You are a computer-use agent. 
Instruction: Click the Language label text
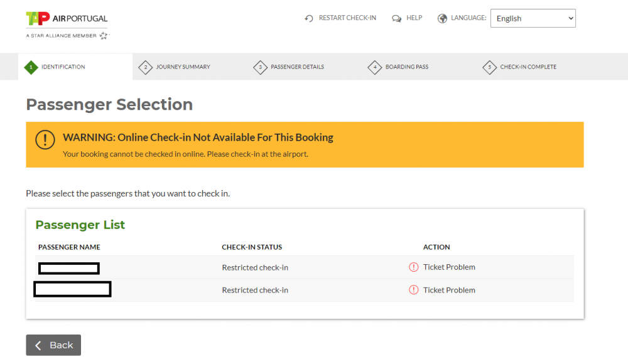tap(468, 18)
